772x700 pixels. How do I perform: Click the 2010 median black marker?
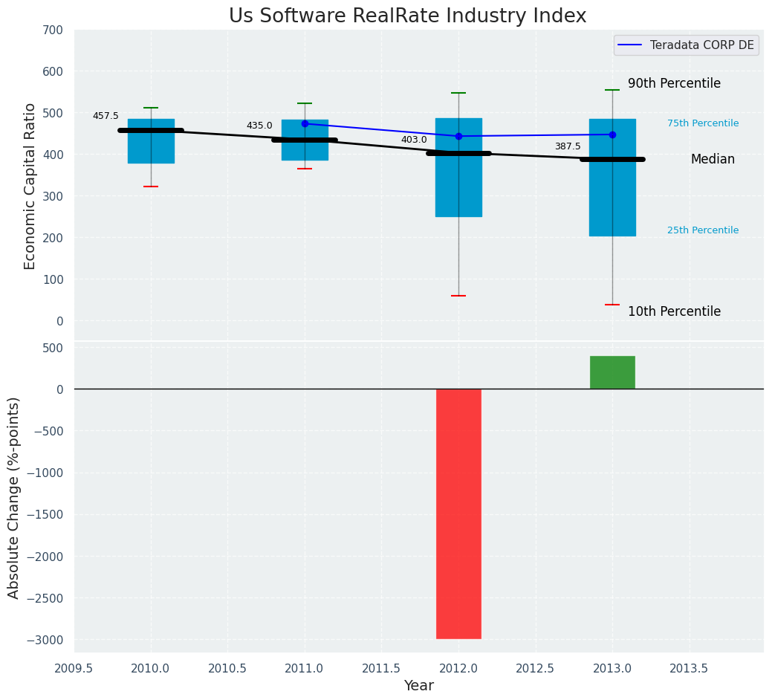[x=151, y=131]
